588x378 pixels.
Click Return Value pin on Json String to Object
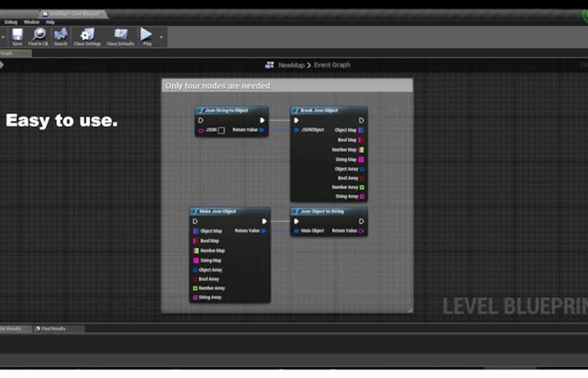(262, 130)
